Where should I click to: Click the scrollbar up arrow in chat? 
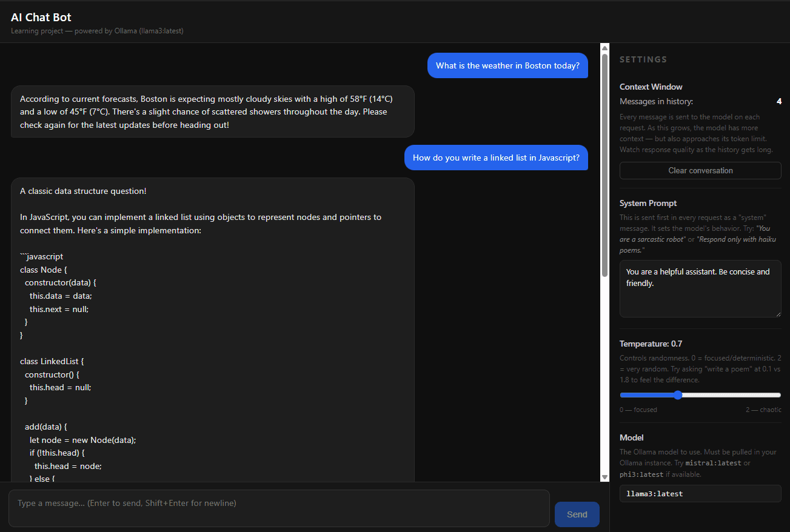tap(604, 48)
